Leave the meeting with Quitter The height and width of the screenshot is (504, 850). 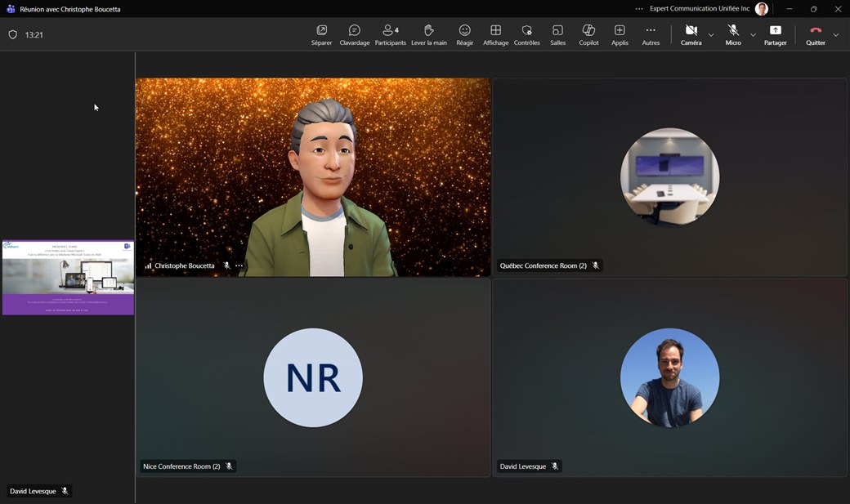(815, 35)
